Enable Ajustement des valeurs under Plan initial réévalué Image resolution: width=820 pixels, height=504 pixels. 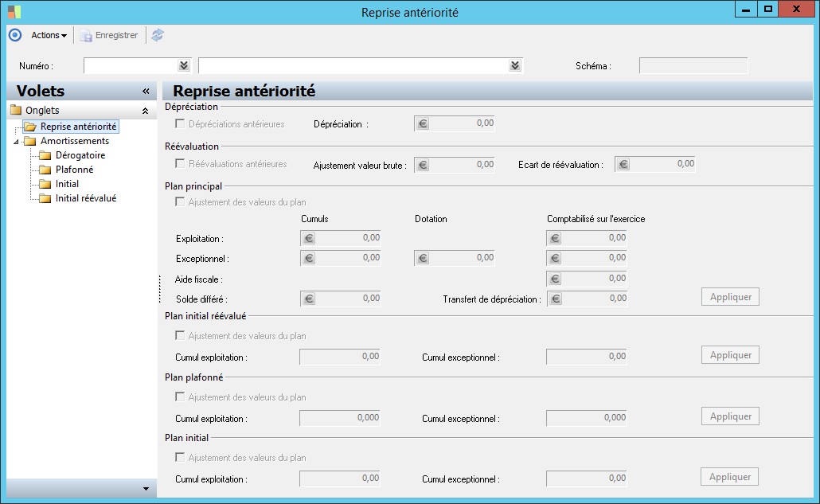pyautogui.click(x=180, y=336)
